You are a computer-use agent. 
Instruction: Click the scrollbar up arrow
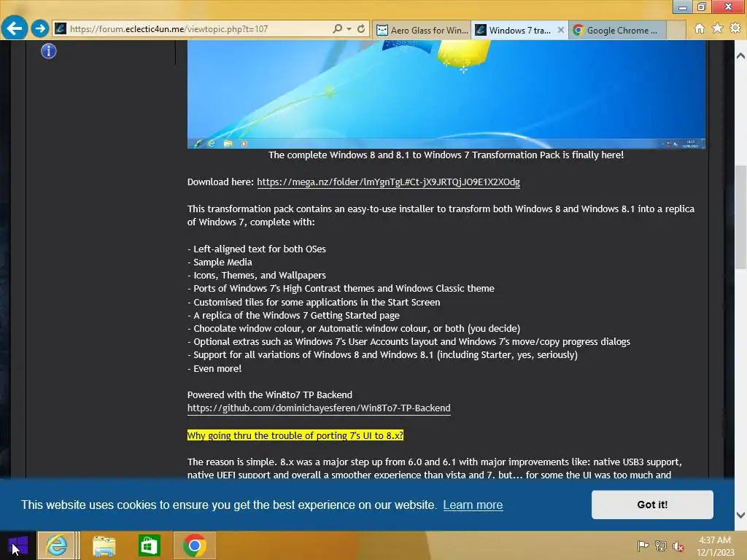tap(740, 55)
